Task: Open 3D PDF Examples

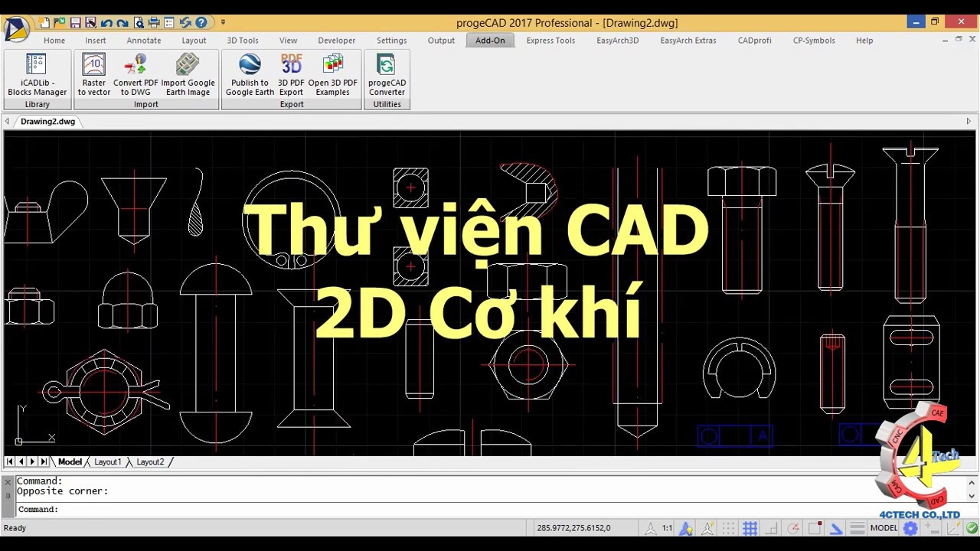Action: (332, 74)
